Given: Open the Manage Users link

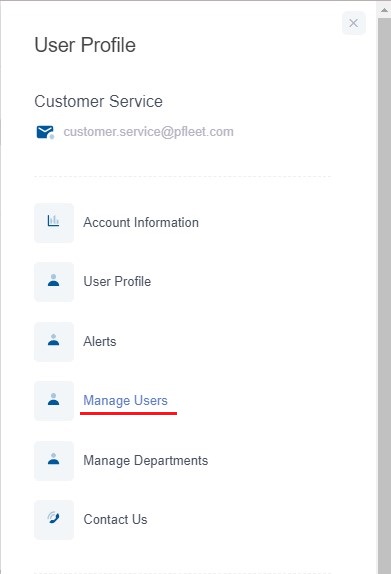Looking at the screenshot, I should tap(125, 400).
